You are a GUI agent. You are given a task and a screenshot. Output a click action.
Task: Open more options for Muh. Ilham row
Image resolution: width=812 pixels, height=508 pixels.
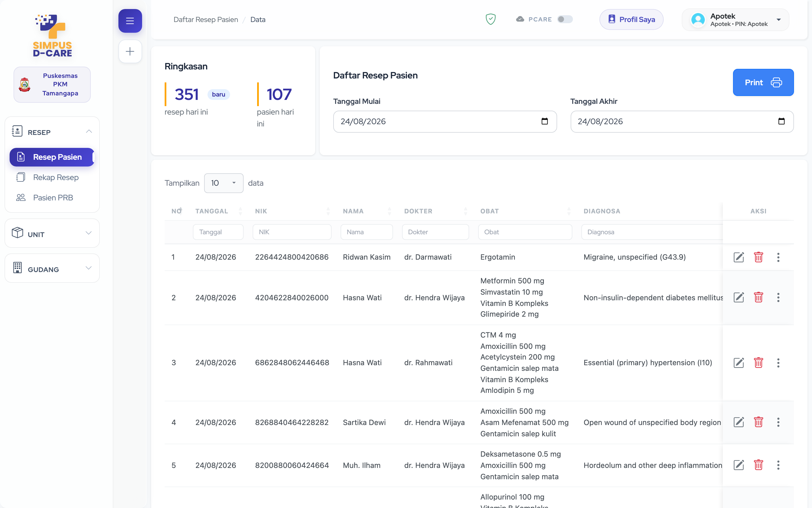pos(778,465)
